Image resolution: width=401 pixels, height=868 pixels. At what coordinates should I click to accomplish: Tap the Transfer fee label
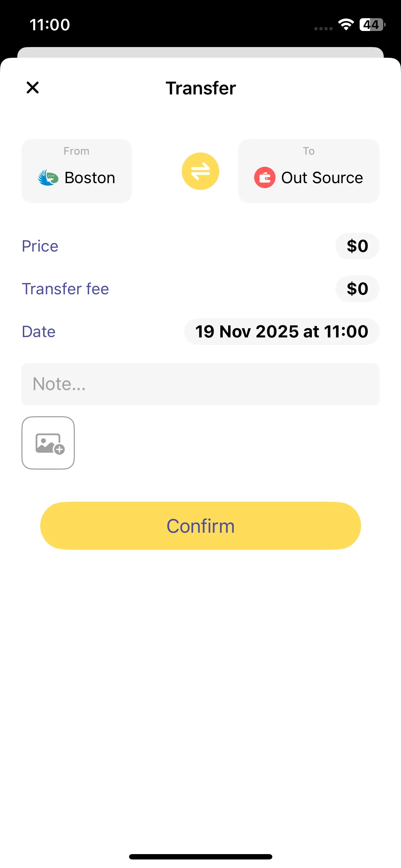(65, 289)
